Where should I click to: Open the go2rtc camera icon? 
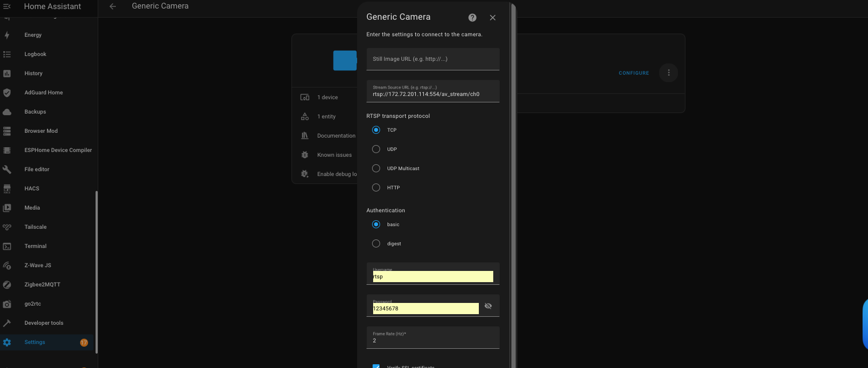[7, 304]
